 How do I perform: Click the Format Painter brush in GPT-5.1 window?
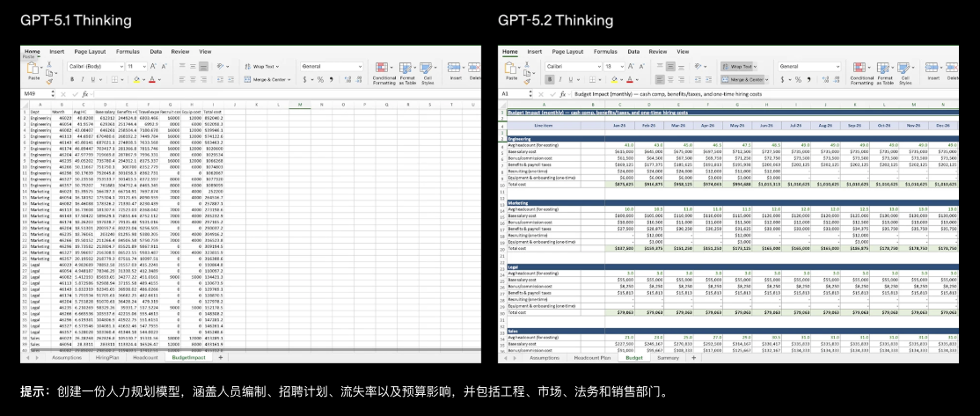(x=49, y=81)
